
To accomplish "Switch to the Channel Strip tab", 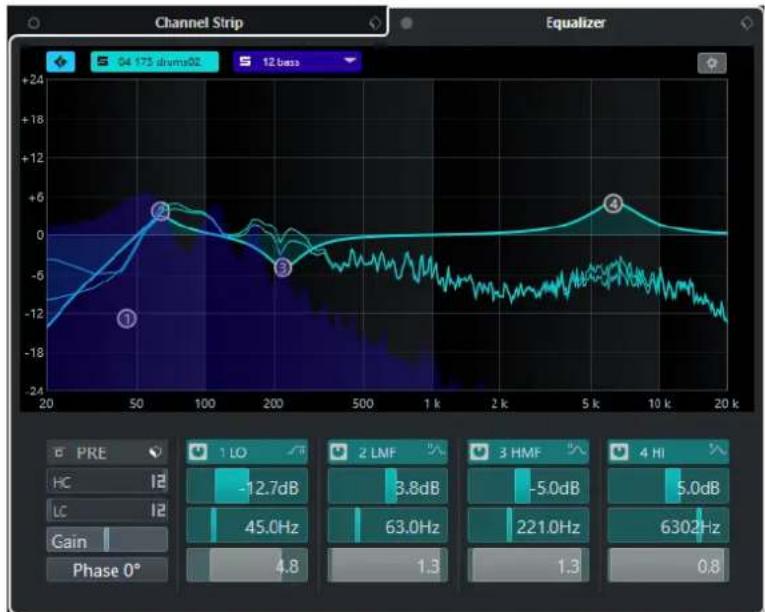I will 199,22.
